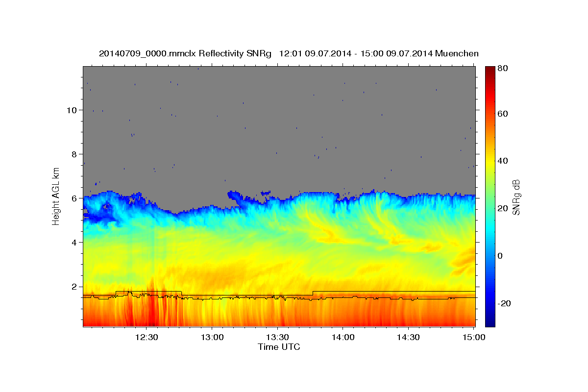Click the height tick label 4
This screenshot has width=588, height=392.
73,242
